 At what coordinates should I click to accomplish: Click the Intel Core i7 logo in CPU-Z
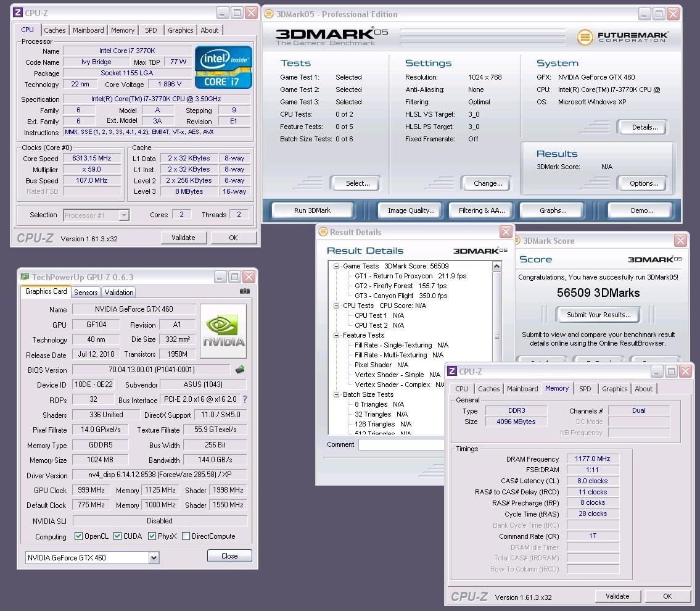coord(223,67)
